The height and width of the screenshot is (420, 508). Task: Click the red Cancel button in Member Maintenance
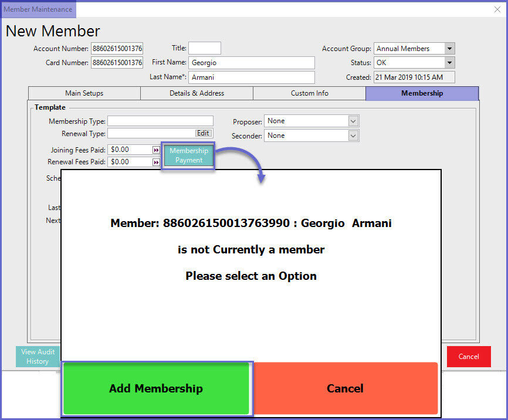point(469,357)
